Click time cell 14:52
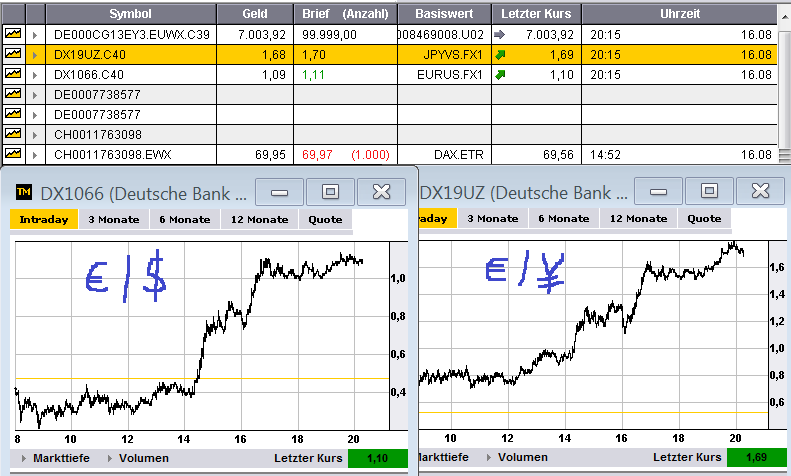This screenshot has width=791, height=476. (605, 155)
